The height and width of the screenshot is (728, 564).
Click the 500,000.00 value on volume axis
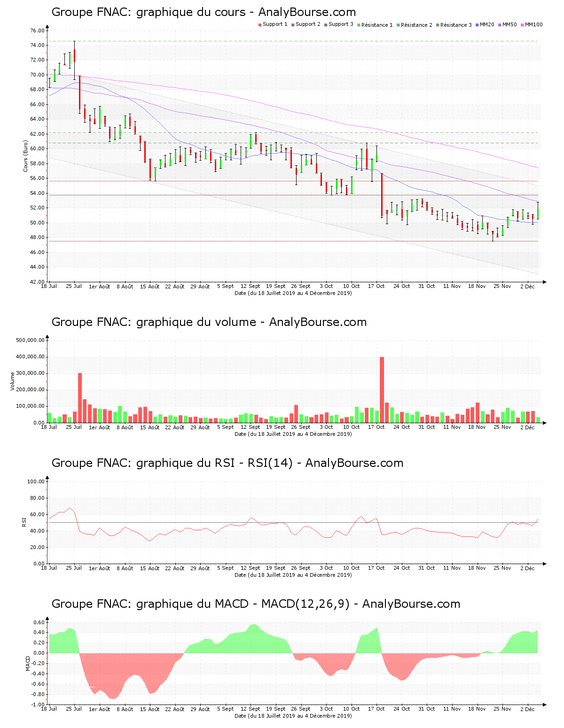click(31, 340)
